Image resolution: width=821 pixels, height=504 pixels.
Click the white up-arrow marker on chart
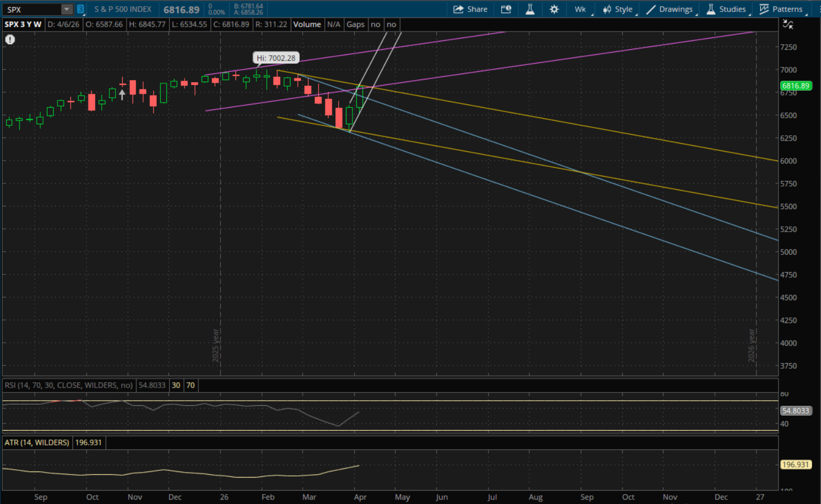tap(122, 95)
